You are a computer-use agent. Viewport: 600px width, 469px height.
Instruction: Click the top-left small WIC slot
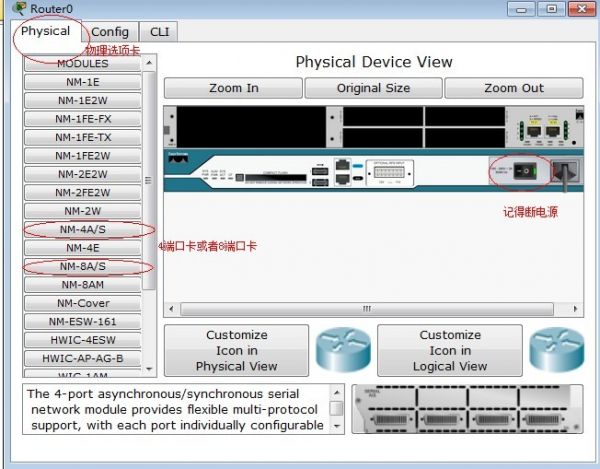tap(383, 116)
